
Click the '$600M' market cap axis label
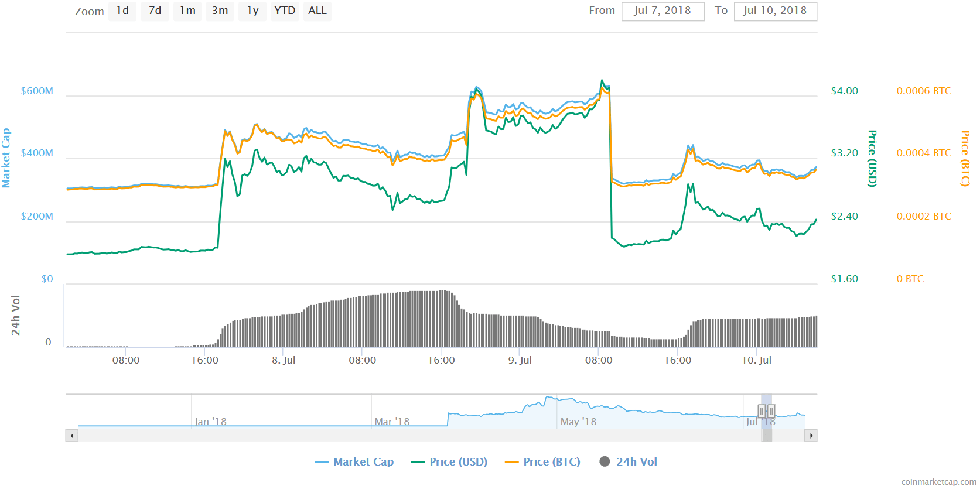37,91
